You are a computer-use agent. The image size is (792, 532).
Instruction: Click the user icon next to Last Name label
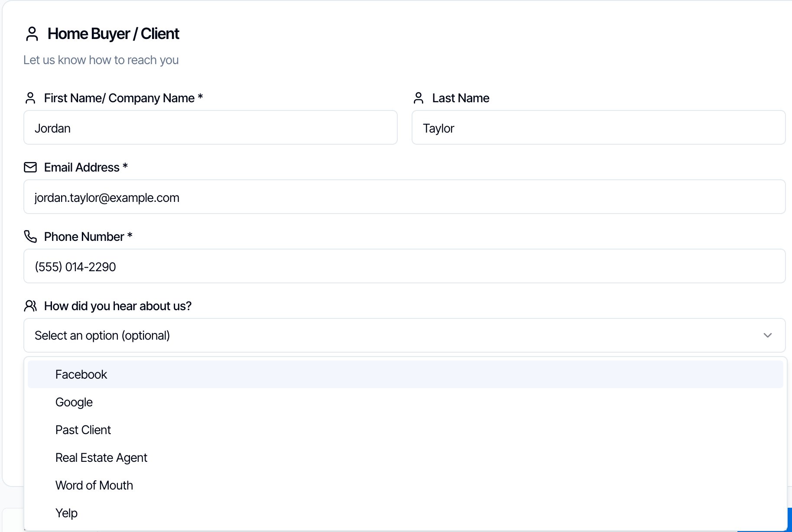click(x=419, y=98)
